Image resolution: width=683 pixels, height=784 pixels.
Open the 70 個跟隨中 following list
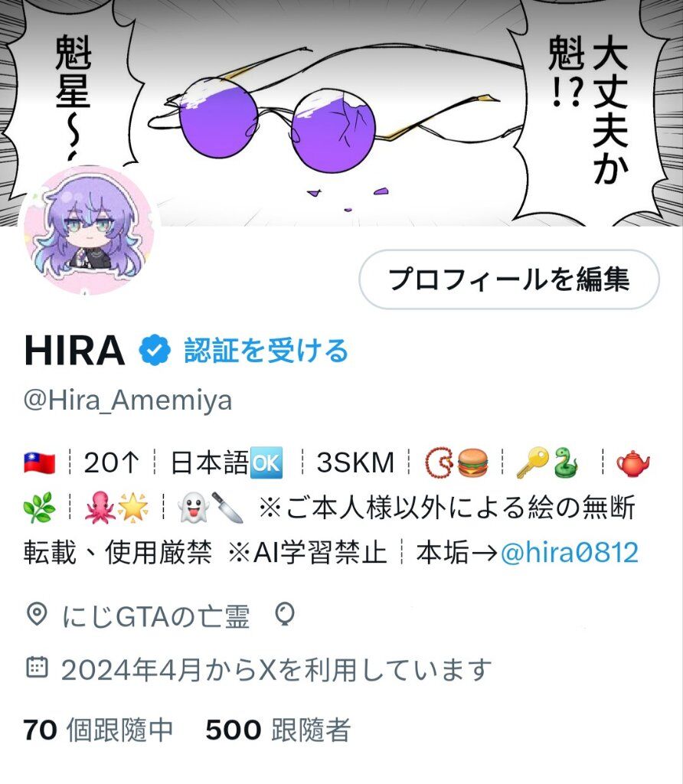(x=98, y=730)
